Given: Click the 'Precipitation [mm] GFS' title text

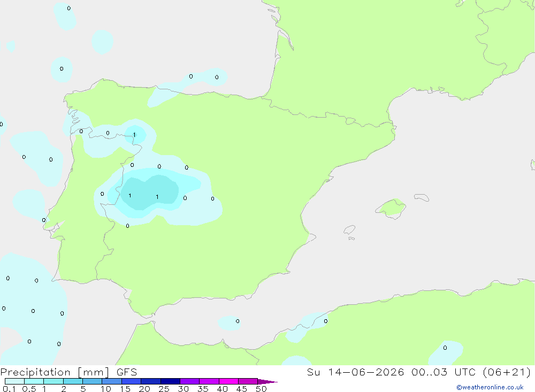Looking at the screenshot, I should coord(68,372).
